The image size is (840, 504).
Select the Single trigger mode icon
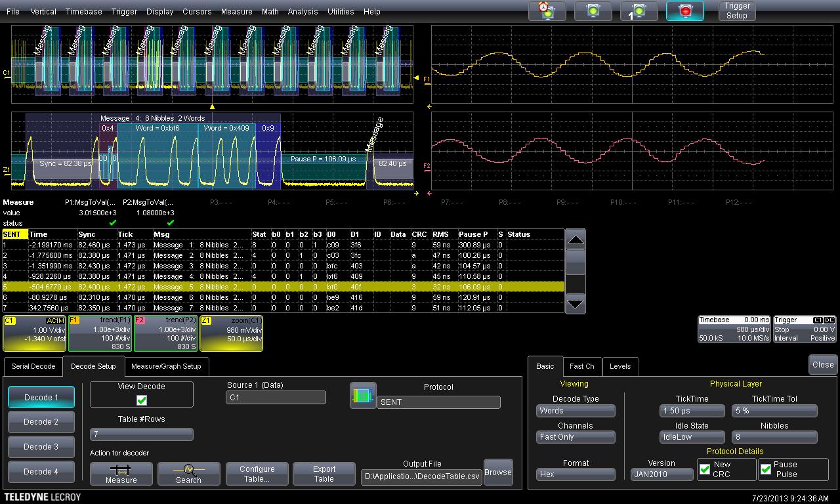coord(639,11)
